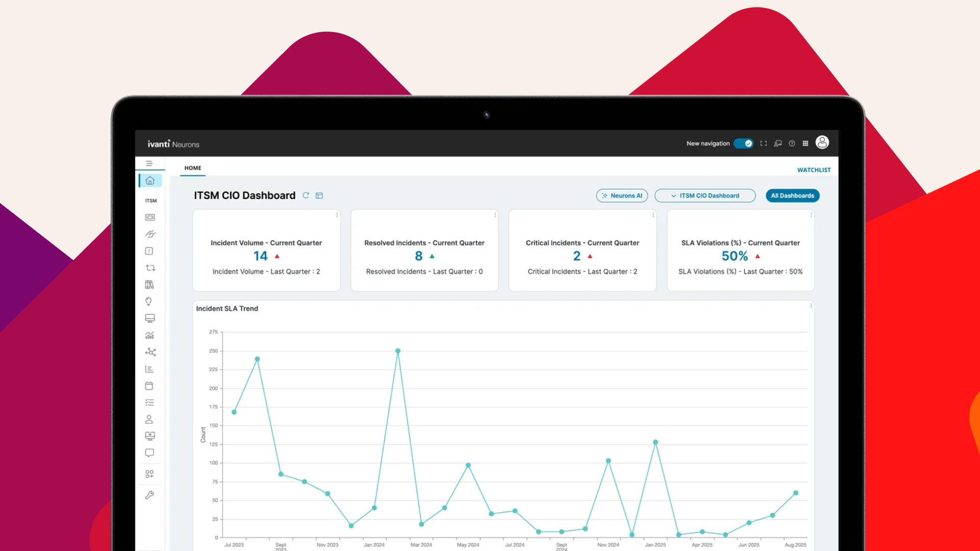The width and height of the screenshot is (980, 551).
Task: Click the Critical Incidents - Current Quarter heading
Action: click(582, 243)
